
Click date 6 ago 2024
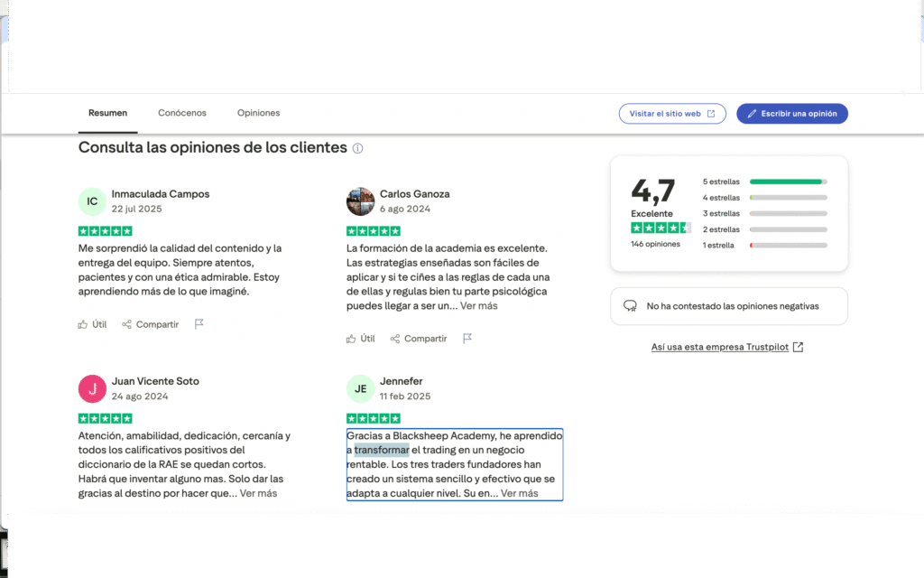(405, 209)
